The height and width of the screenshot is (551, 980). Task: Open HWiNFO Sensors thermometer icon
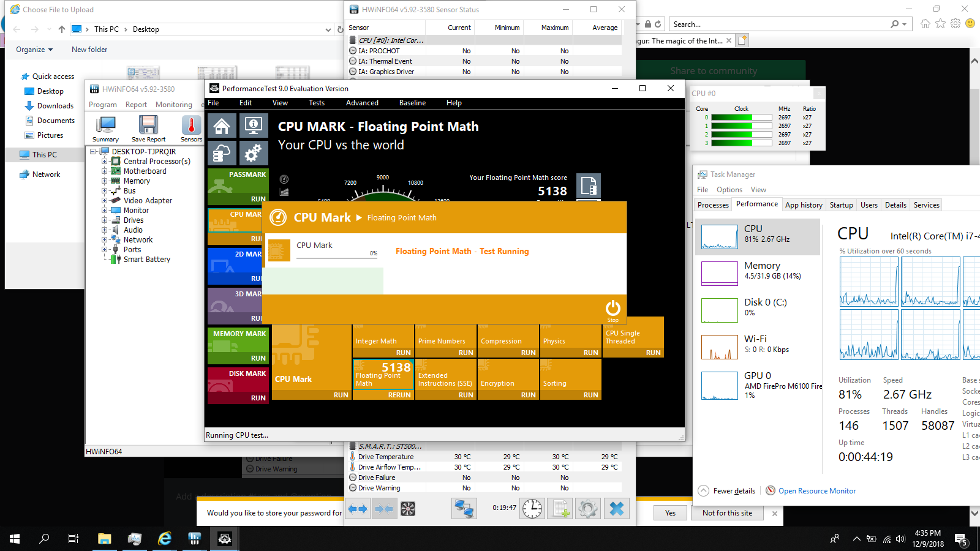(x=191, y=129)
